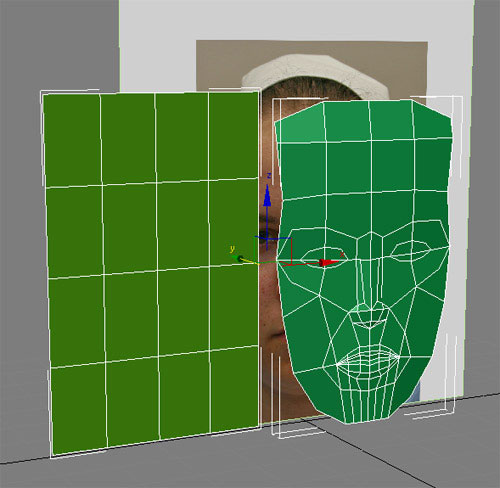Viewport: 500px width, 488px height.
Task: Click the top-left polygon of the green plane
Action: pyautogui.click(x=73, y=140)
